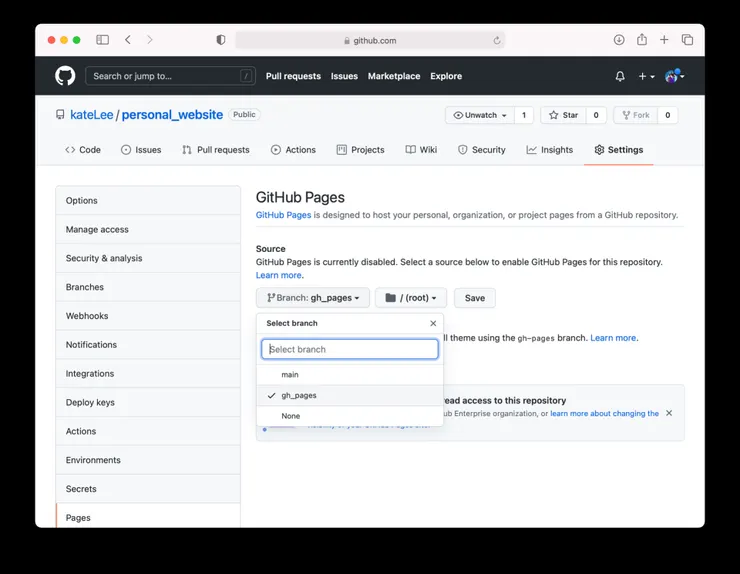The width and height of the screenshot is (740, 574).
Task: Open Safari downloads icon
Action: [619, 40]
